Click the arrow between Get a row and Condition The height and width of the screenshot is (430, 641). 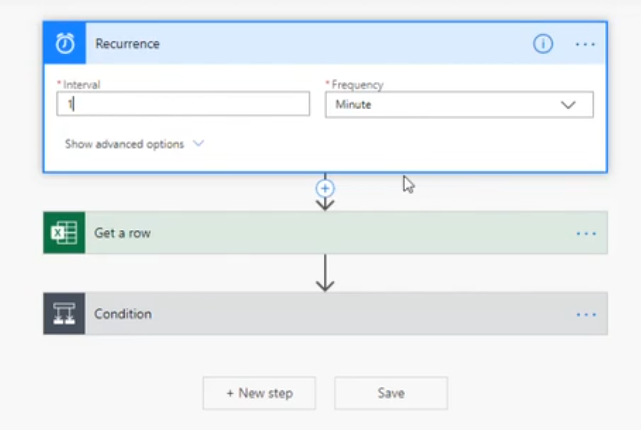[x=325, y=273]
